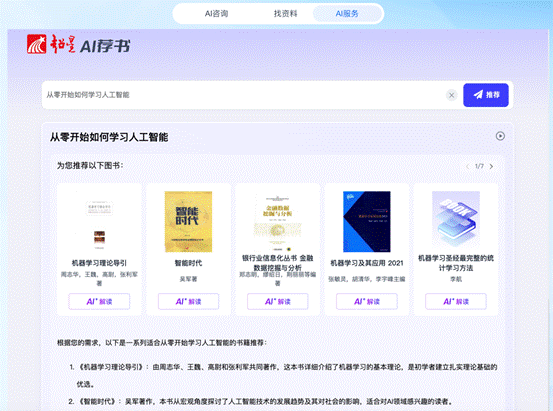Click AI解读 under 银行业信息化丛书
The image size is (553, 411).
pyautogui.click(x=278, y=302)
